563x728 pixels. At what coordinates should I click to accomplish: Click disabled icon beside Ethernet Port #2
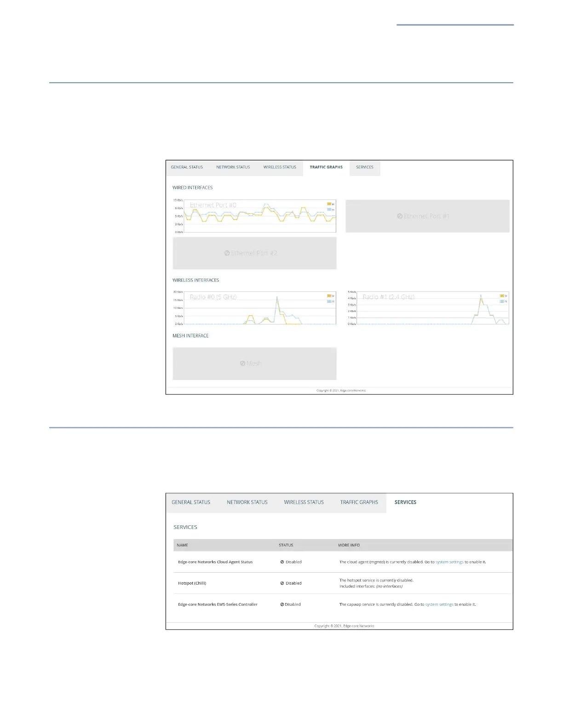pyautogui.click(x=227, y=253)
